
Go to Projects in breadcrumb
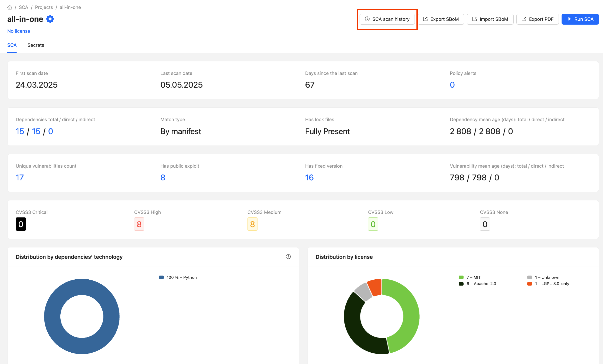point(44,7)
